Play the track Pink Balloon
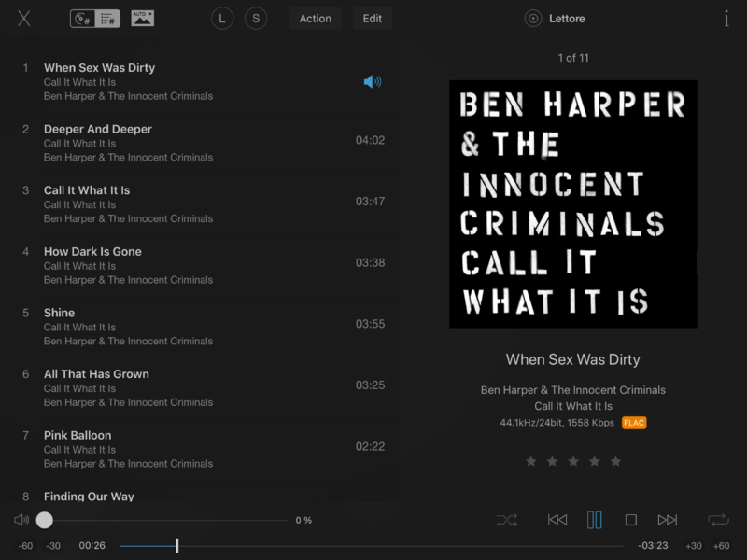 [78, 435]
